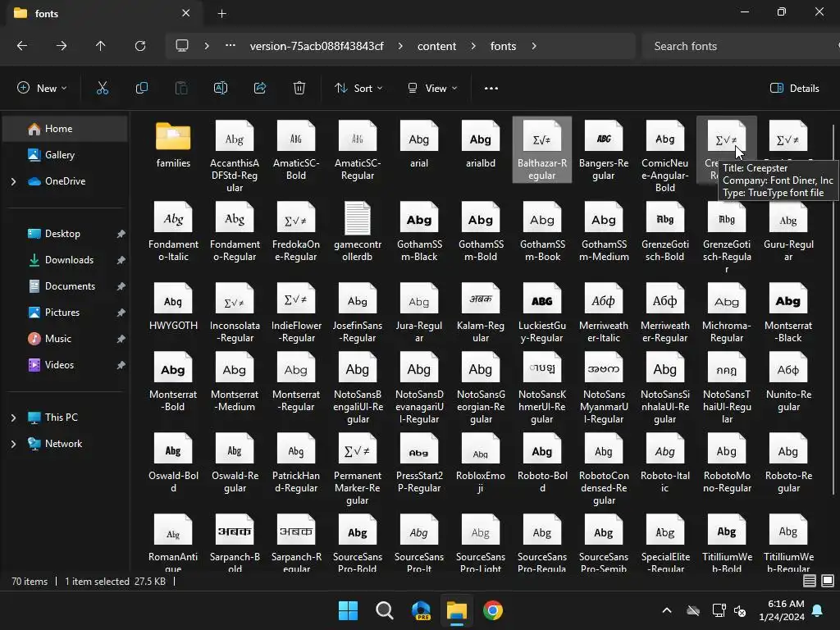The height and width of the screenshot is (630, 840).
Task: Open the View dropdown
Action: (432, 89)
